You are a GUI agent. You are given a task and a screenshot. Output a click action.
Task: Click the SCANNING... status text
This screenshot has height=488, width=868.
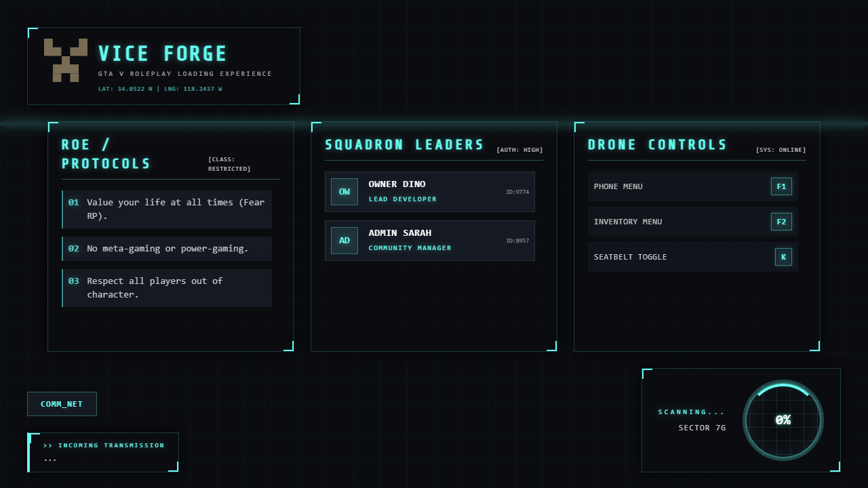point(692,412)
